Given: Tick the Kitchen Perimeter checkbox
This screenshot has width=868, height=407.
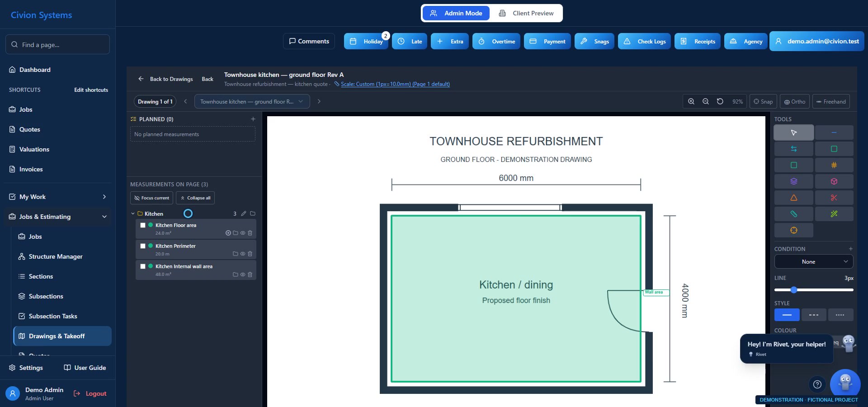Looking at the screenshot, I should pos(143,246).
